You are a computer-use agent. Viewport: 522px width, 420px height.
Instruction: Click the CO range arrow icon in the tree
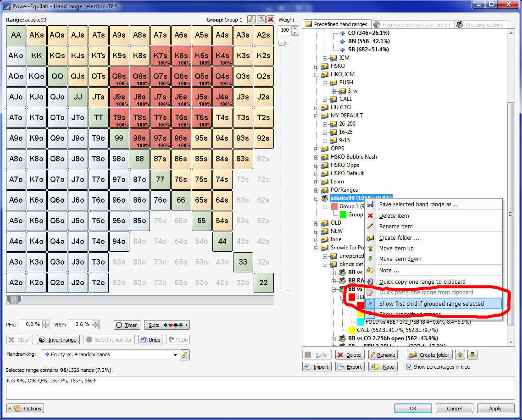[343, 33]
